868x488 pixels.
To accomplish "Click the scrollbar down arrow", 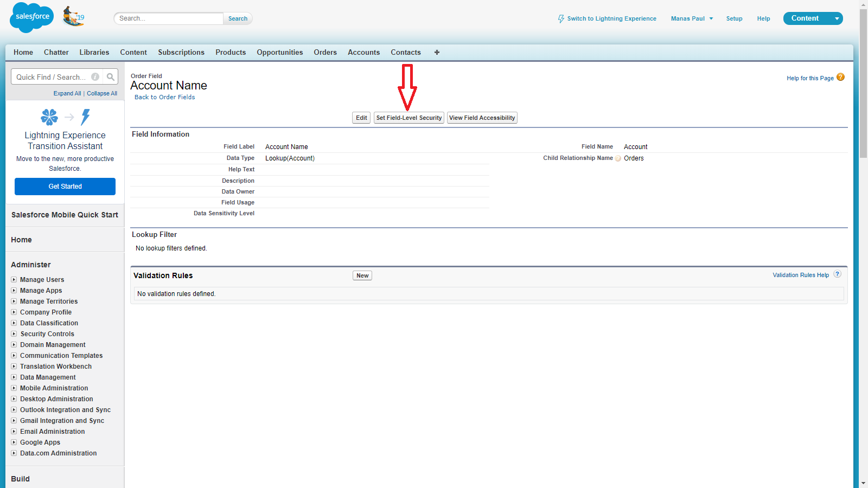I will (x=863, y=483).
